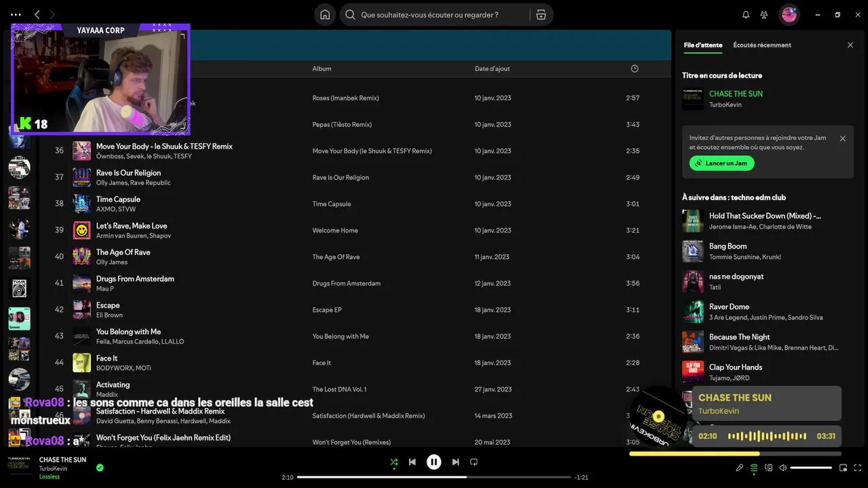The height and width of the screenshot is (488, 868).
Task: Open the miniplayer
Action: coord(843,468)
